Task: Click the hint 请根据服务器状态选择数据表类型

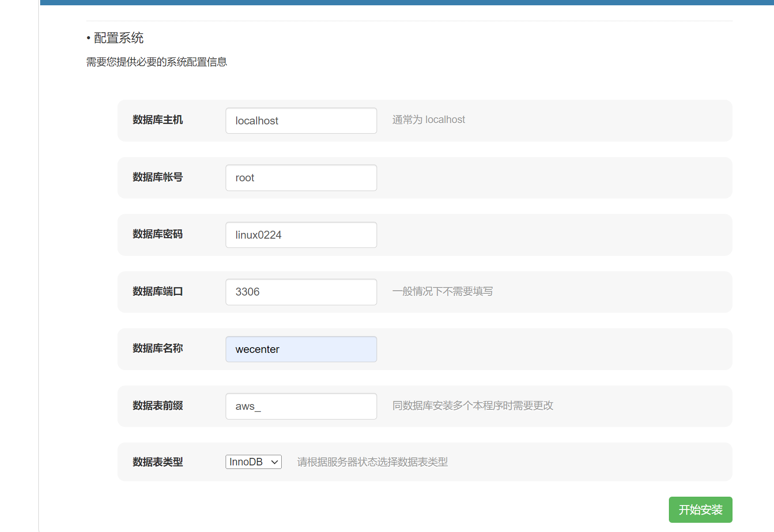Action: [372, 462]
